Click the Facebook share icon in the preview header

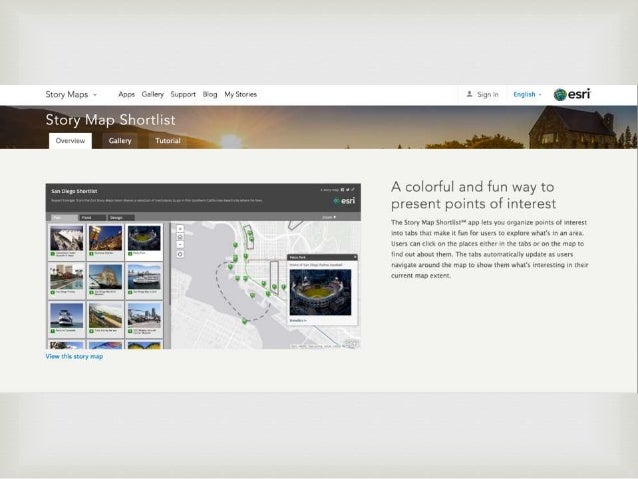(343, 190)
